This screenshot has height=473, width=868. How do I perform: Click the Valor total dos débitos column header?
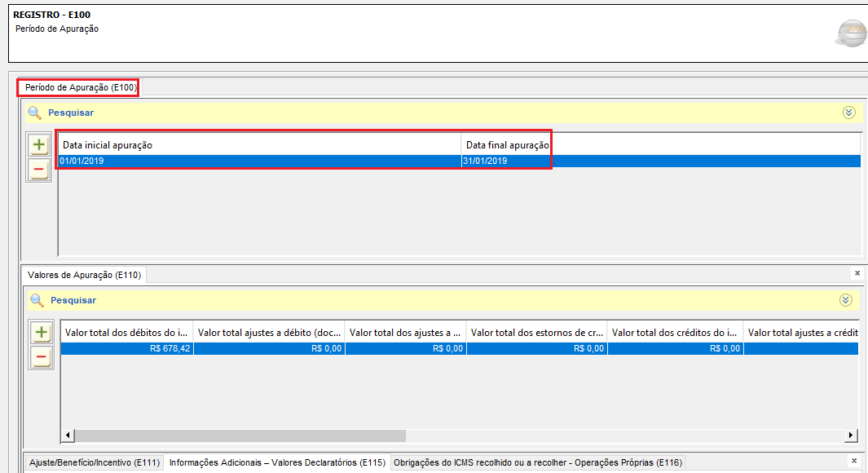(x=127, y=333)
